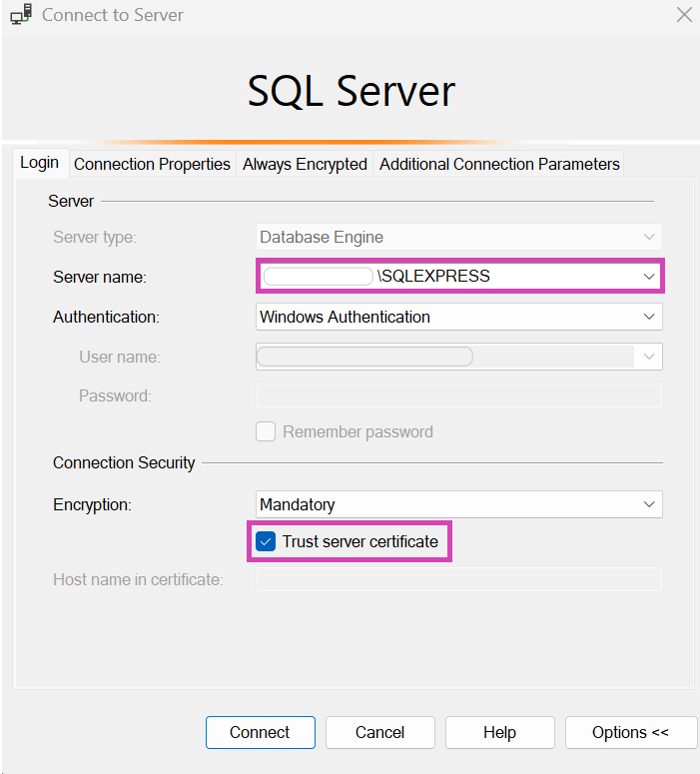Viewport: 700px width, 774px height.
Task: Close the Connect to Server dialog
Action: [x=684, y=15]
